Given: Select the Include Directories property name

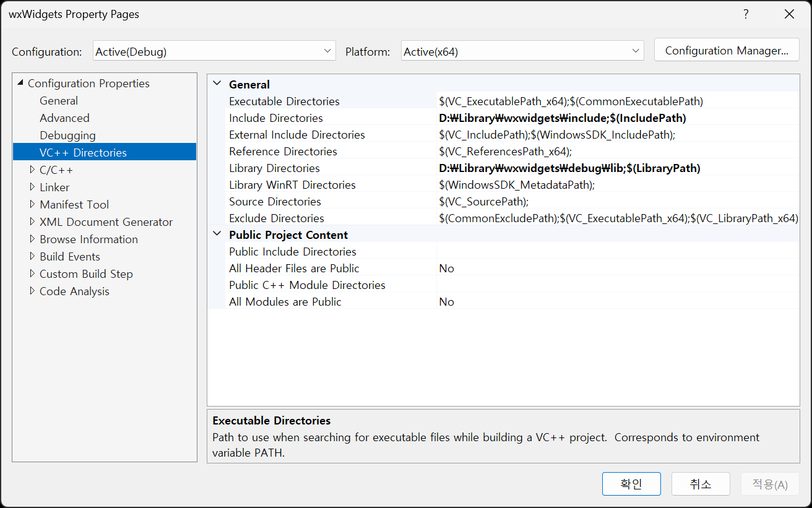Looking at the screenshot, I should tap(276, 118).
